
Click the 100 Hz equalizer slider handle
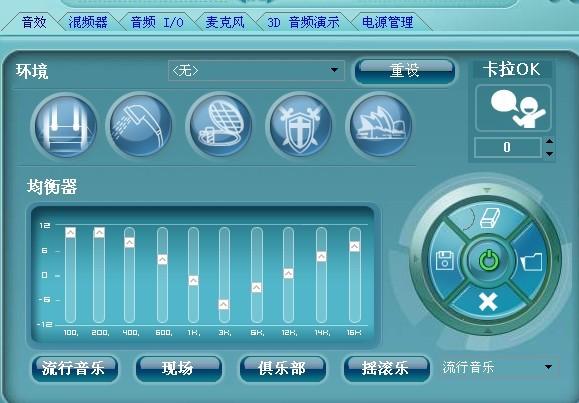pyautogui.click(x=71, y=233)
